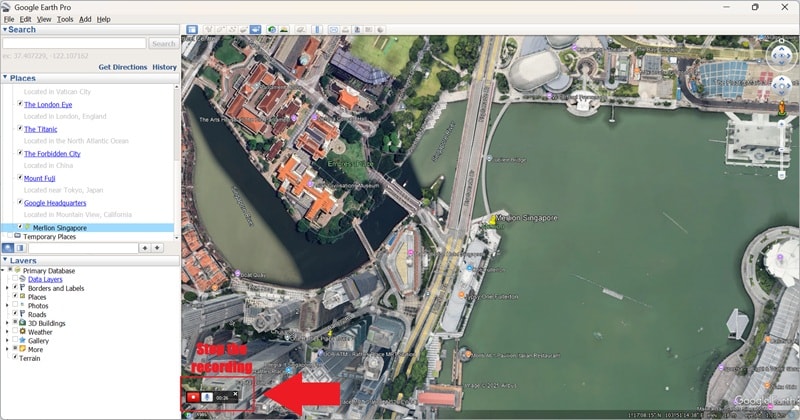Viewport: 800px width, 420px height.
Task: Open the Add menu
Action: [85, 19]
